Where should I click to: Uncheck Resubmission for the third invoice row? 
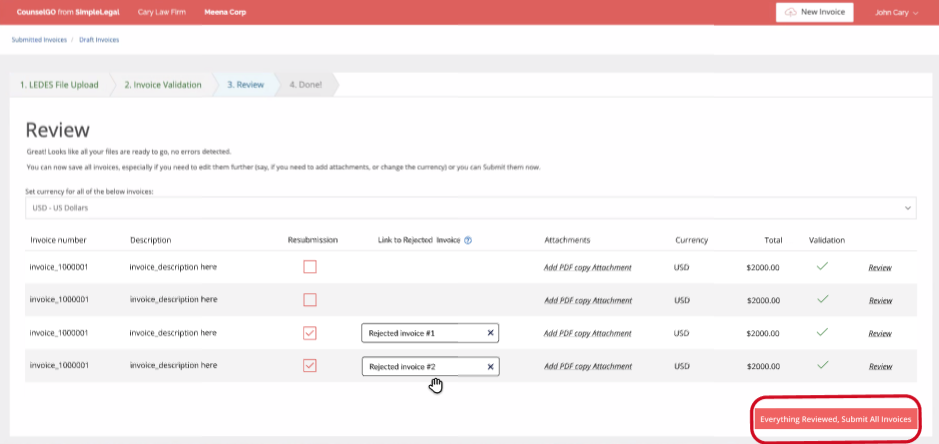310,333
